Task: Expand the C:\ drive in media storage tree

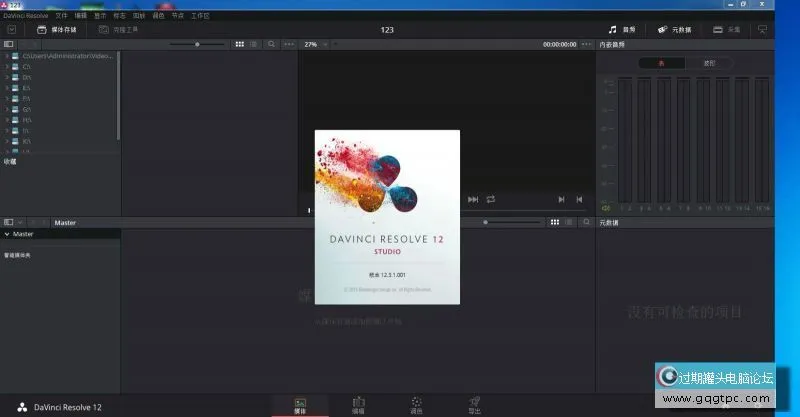Action: point(7,66)
